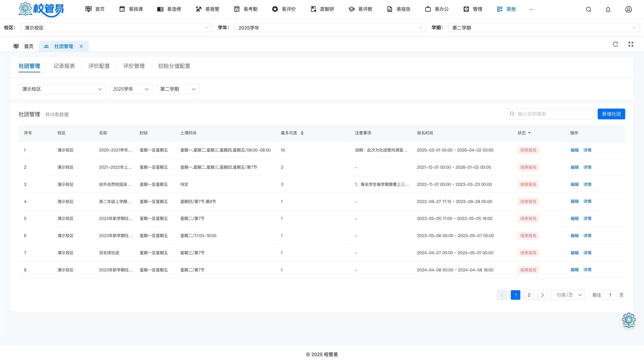Screen dimensions: 644x362
Task: Sort by 最多可选 column arrows
Action: pyautogui.click(x=302, y=133)
